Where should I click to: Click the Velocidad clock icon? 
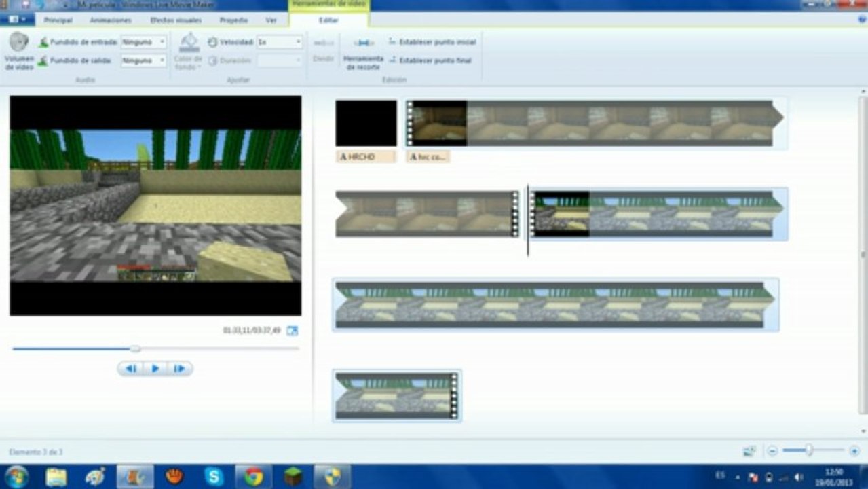(x=212, y=42)
